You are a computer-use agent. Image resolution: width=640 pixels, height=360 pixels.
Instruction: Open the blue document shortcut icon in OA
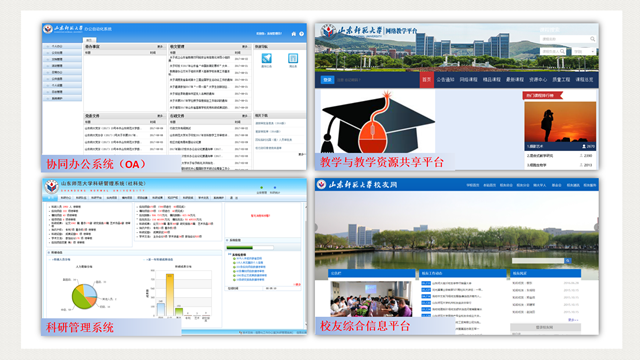[293, 58]
